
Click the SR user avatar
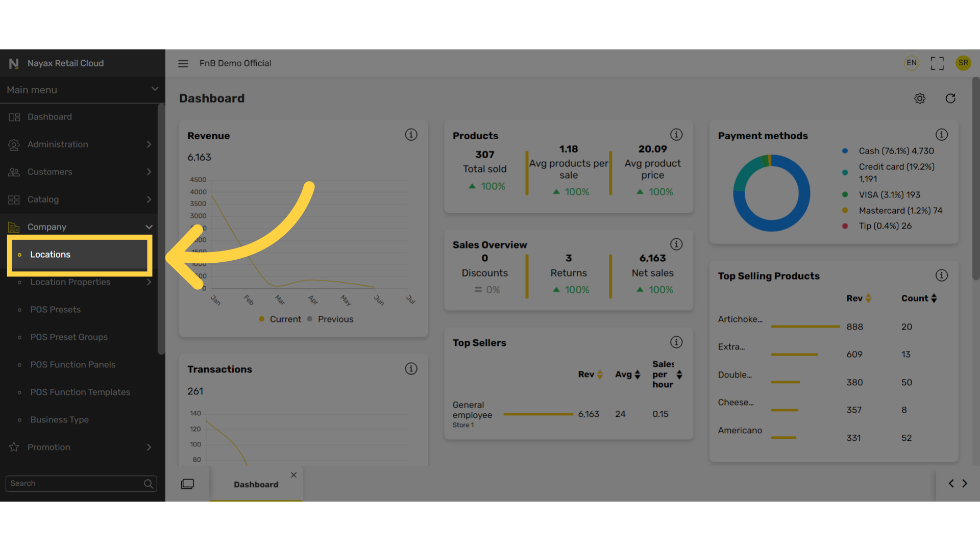(x=963, y=63)
